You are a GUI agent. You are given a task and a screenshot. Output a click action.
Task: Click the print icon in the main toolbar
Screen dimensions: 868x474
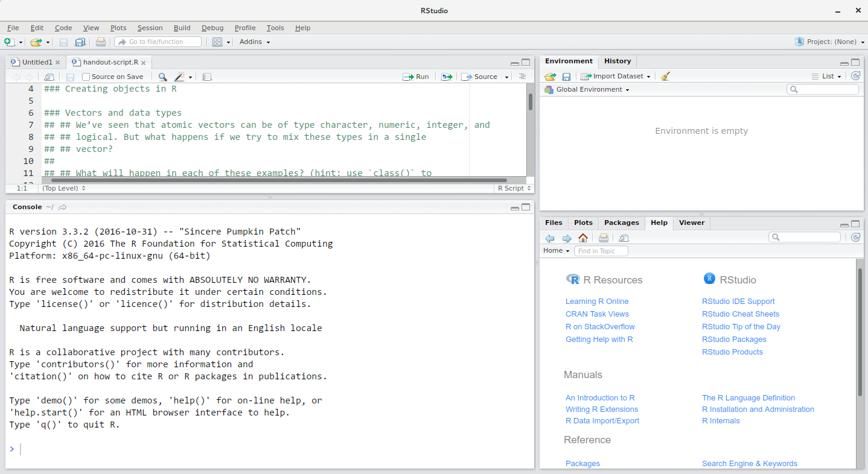(x=101, y=41)
